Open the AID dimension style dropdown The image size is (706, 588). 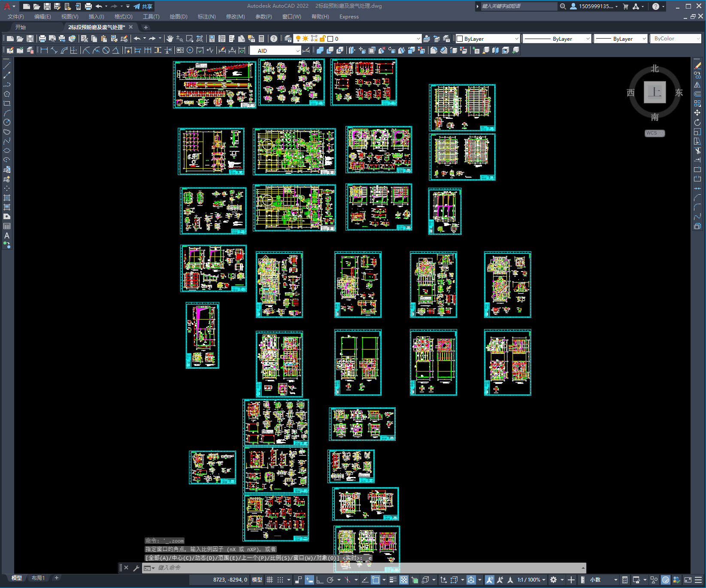click(298, 51)
